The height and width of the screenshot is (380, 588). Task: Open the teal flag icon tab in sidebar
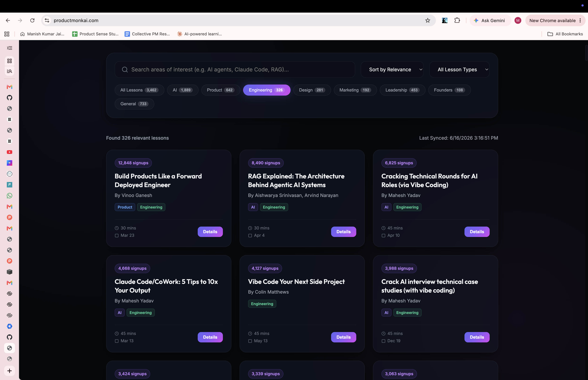pyautogui.click(x=9, y=185)
